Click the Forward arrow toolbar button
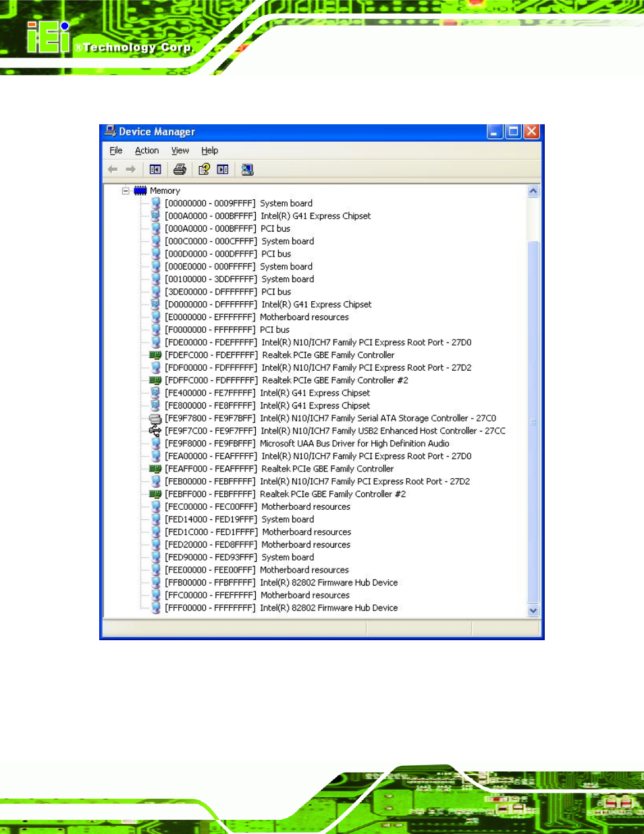The image size is (644, 834). 131,170
